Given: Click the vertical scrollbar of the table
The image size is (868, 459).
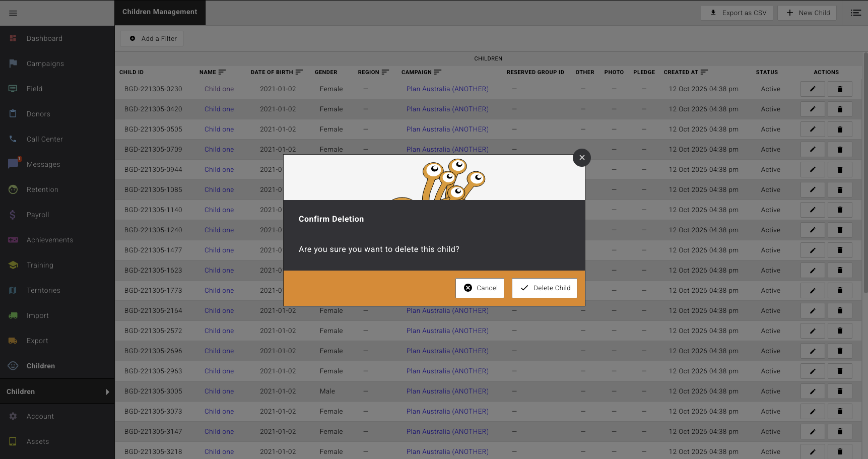Looking at the screenshot, I should [x=865, y=173].
